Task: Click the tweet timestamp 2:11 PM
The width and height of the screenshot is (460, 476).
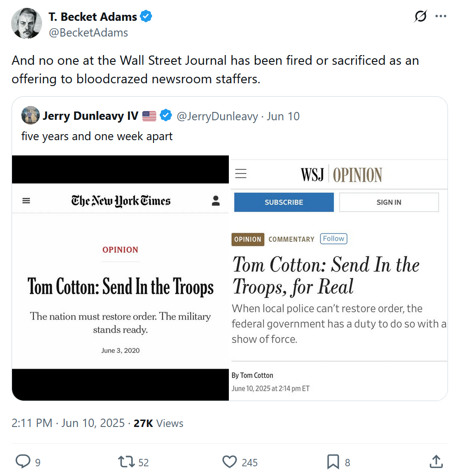Action: point(32,423)
